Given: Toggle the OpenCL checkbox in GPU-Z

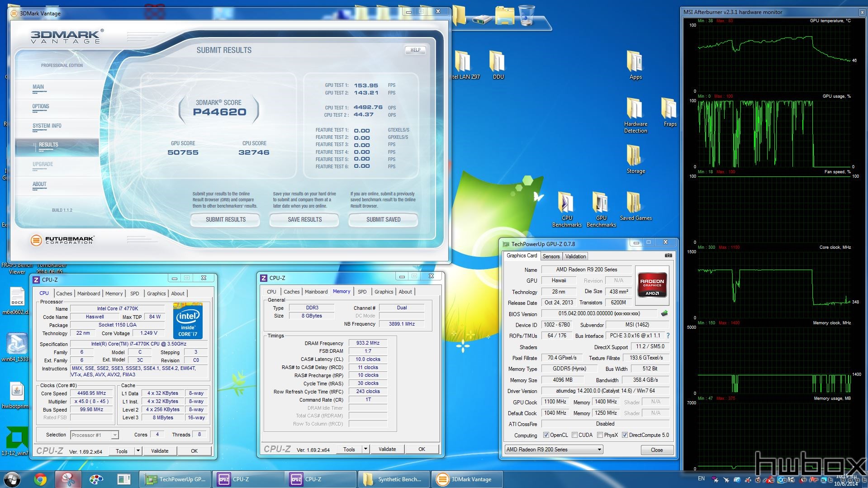Looking at the screenshot, I should pos(546,435).
